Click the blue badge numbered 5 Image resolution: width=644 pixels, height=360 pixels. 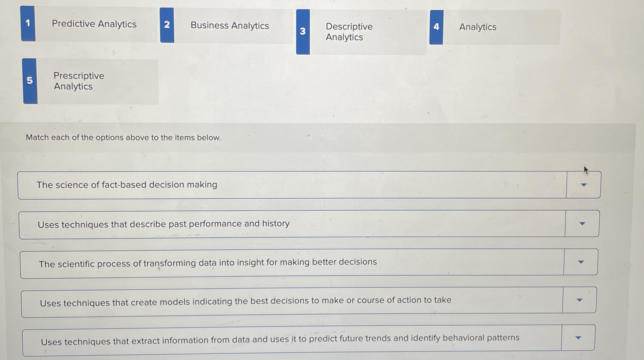(30, 81)
